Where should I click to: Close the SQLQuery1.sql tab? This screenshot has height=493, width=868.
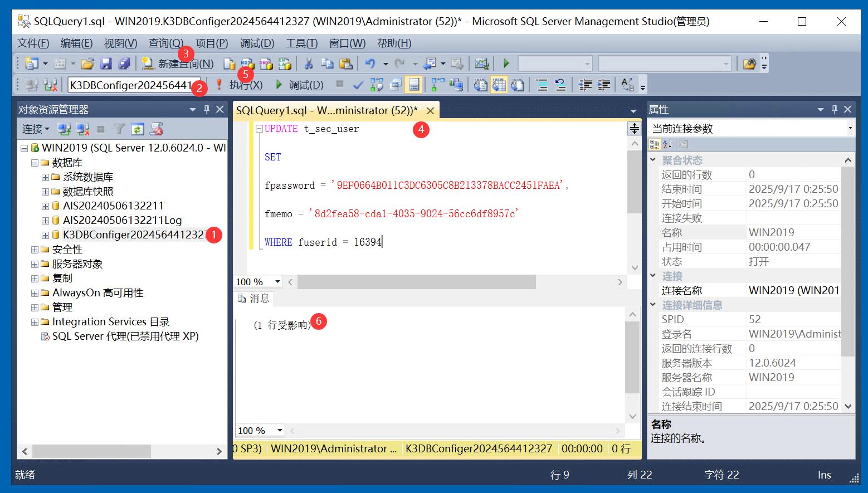(x=430, y=111)
